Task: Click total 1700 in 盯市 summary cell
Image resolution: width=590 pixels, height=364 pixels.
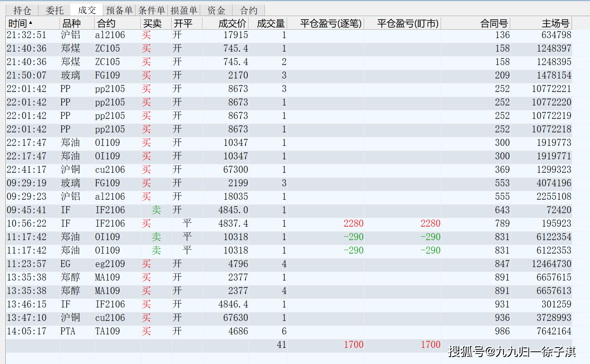Action: (x=430, y=345)
